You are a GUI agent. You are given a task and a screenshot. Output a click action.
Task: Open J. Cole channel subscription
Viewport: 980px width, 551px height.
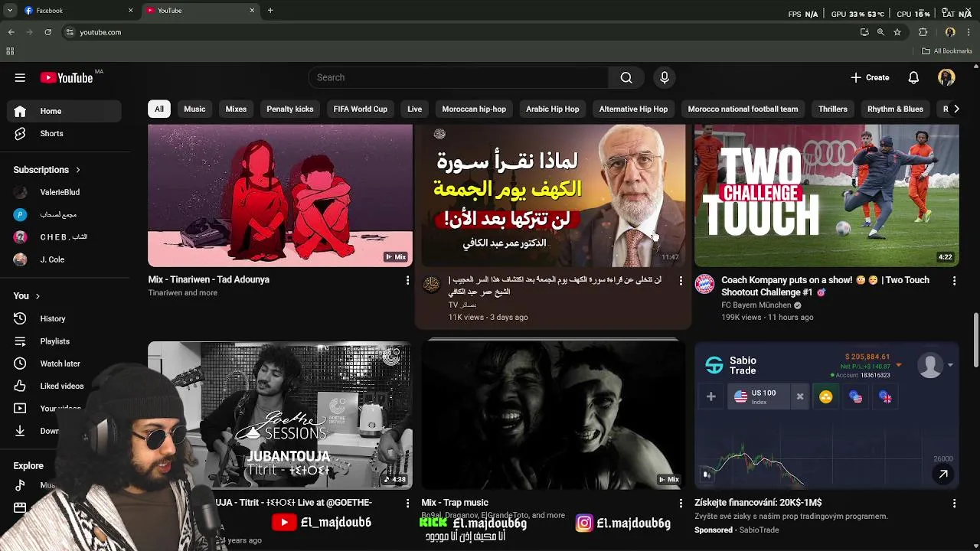coord(64,259)
